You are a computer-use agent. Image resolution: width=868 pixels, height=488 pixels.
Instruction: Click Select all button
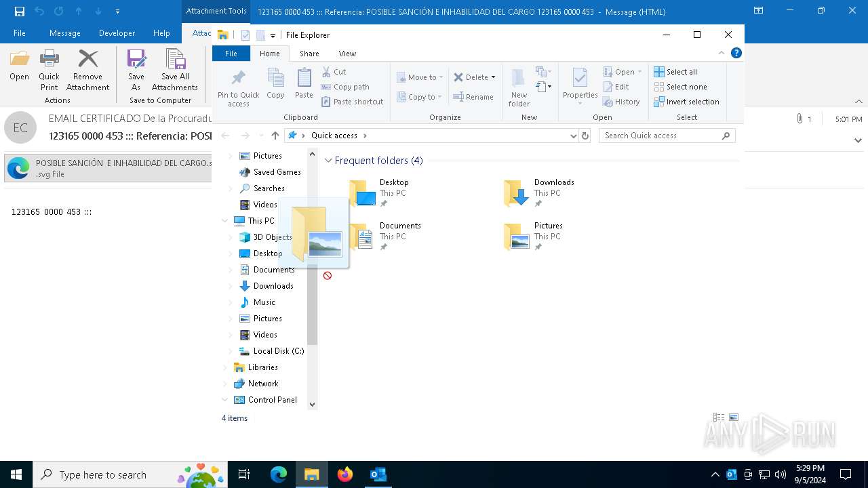click(675, 72)
